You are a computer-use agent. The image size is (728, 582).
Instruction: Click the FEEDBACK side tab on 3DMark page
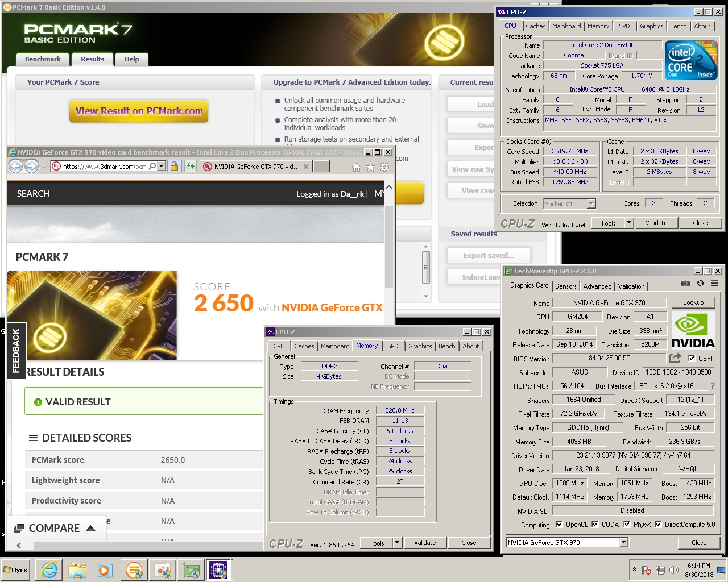pyautogui.click(x=16, y=351)
